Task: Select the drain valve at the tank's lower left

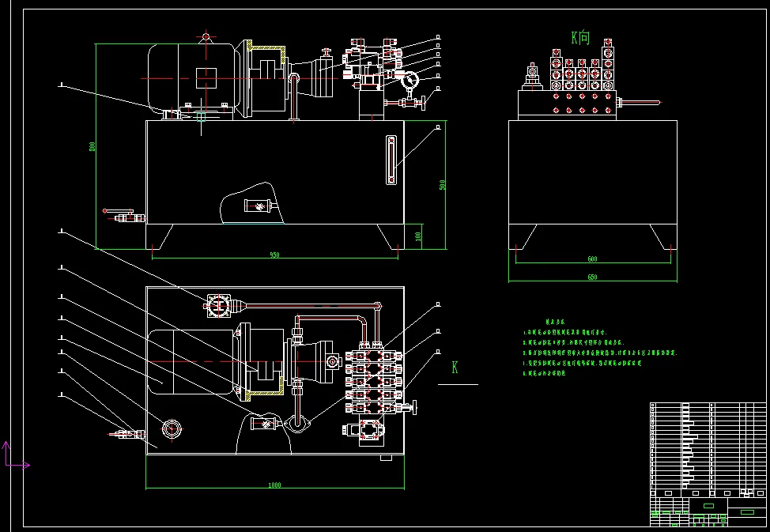Action: click(x=124, y=215)
